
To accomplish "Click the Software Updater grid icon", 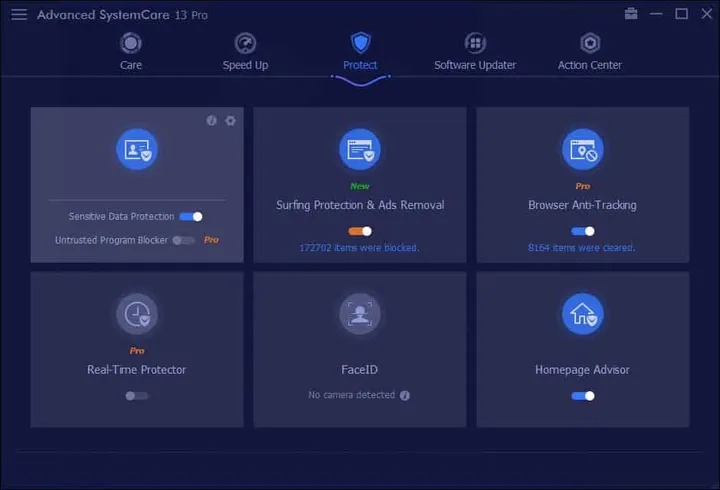I will pyautogui.click(x=475, y=43).
